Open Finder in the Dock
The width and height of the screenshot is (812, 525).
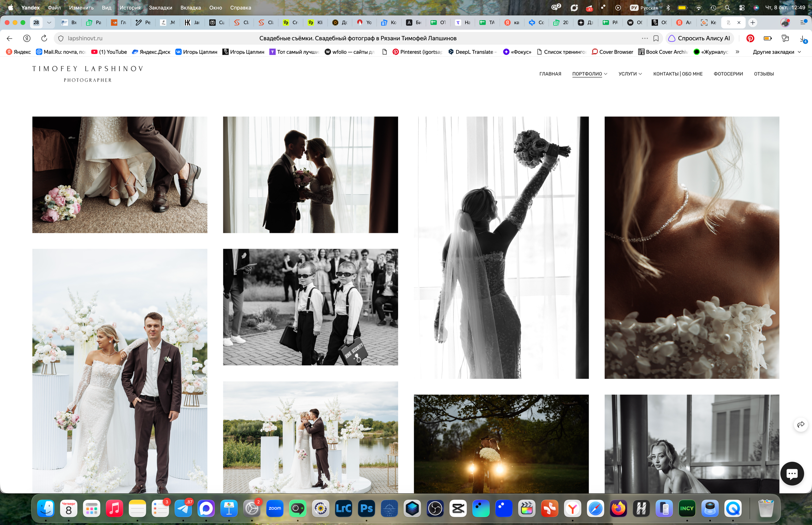pos(46,508)
